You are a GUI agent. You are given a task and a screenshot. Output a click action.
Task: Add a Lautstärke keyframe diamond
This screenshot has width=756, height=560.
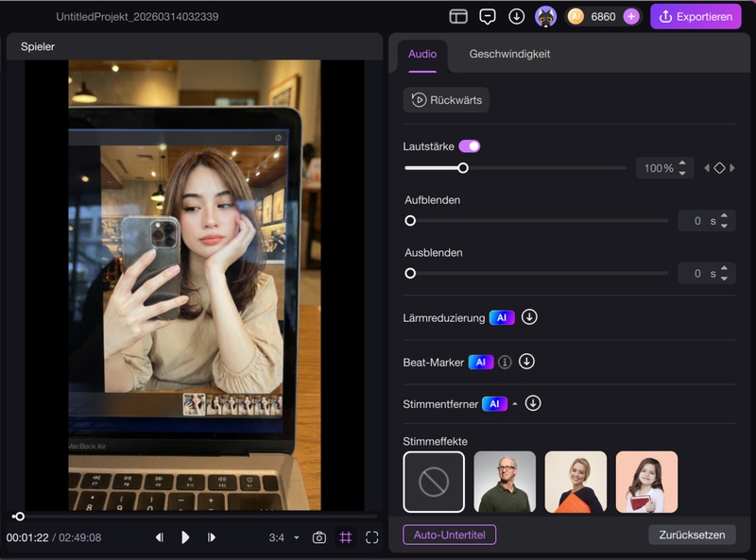[719, 168]
